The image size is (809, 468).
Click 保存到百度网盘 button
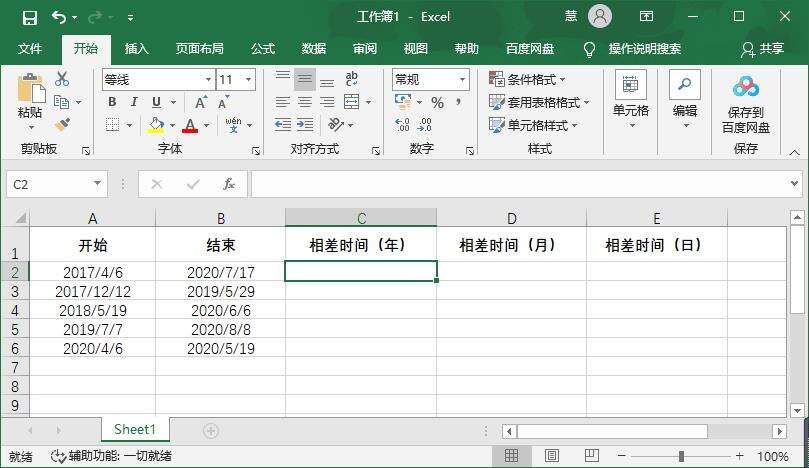coord(746,105)
